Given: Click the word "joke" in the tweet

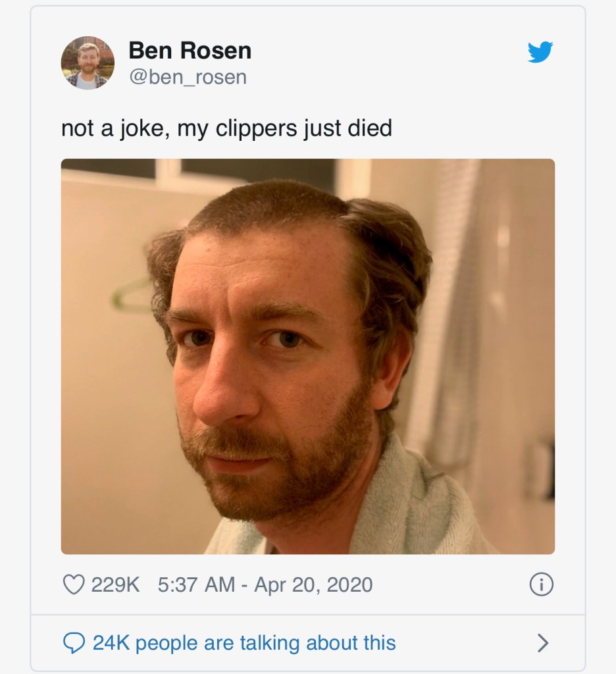Looking at the screenshot, I should click(136, 128).
